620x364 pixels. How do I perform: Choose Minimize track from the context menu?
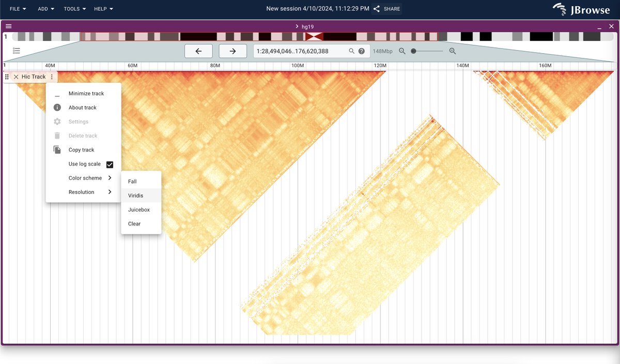point(86,93)
